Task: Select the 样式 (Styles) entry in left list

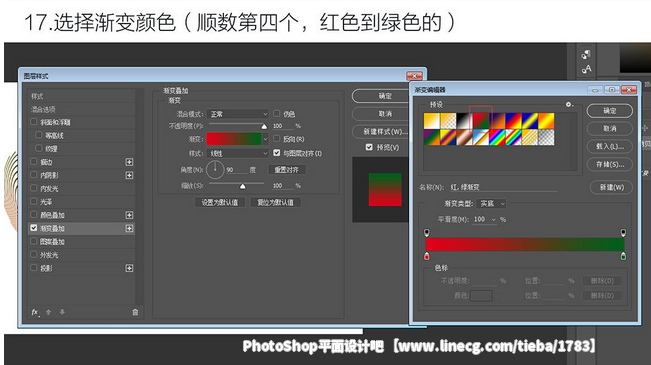Action: pyautogui.click(x=81, y=96)
